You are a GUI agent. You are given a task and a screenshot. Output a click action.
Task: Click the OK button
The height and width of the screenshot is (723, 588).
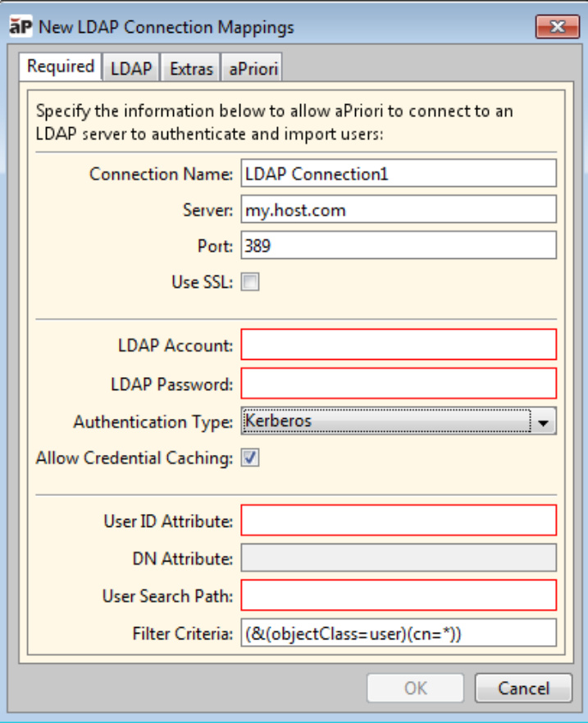coord(416,688)
